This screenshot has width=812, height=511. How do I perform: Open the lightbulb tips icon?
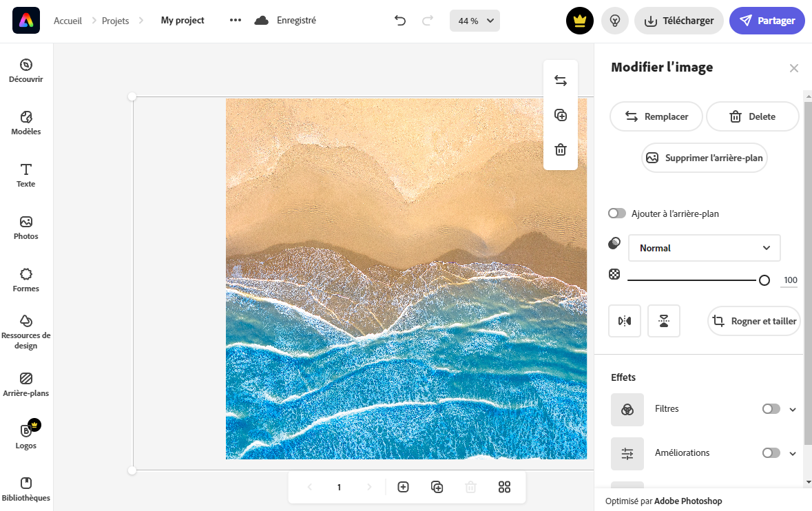[615, 21]
